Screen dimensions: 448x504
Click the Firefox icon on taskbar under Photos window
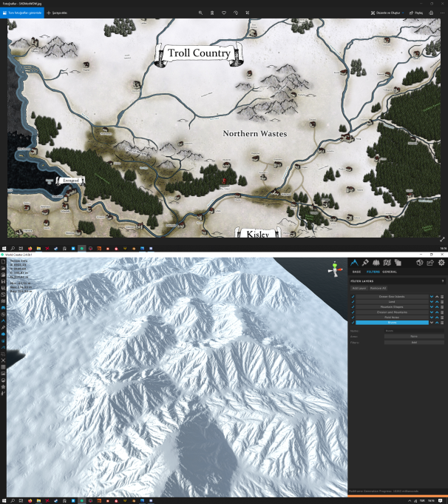pos(30,249)
